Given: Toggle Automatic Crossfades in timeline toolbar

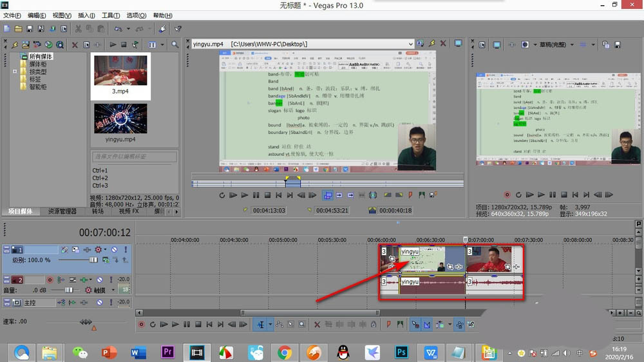Looking at the screenshot, I should (427, 325).
